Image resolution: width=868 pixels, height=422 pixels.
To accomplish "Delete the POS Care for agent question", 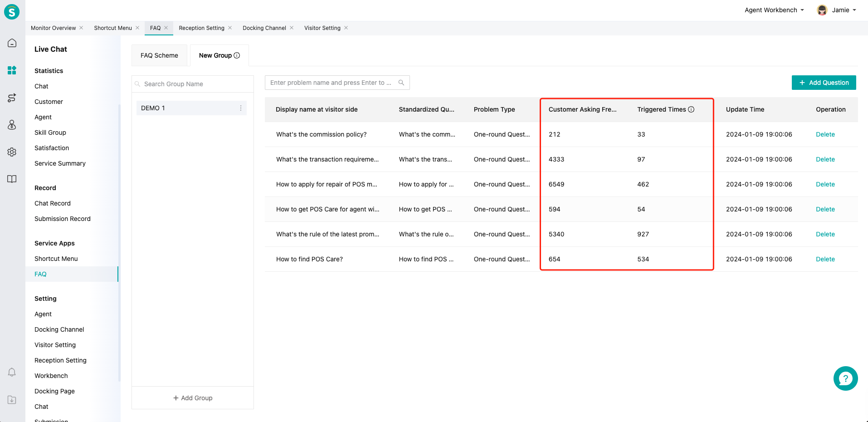I will 825,209.
